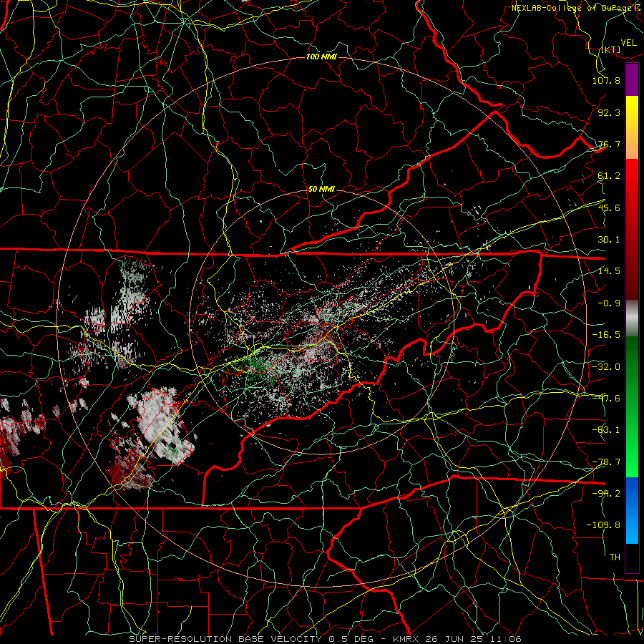Click the -32.0 legend value
The image size is (644, 644).
click(606, 367)
